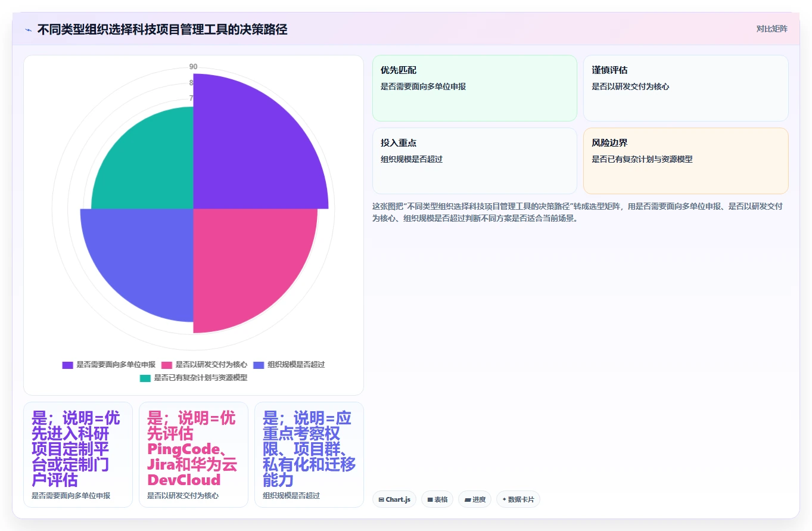Click 是否需要面向多单位申报 text in 优先匹配 card
812x531 pixels.
(423, 86)
